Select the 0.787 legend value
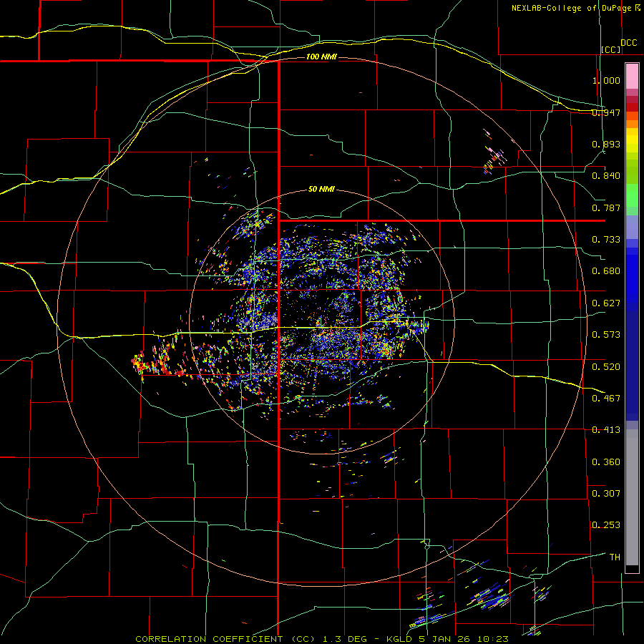 [606, 208]
